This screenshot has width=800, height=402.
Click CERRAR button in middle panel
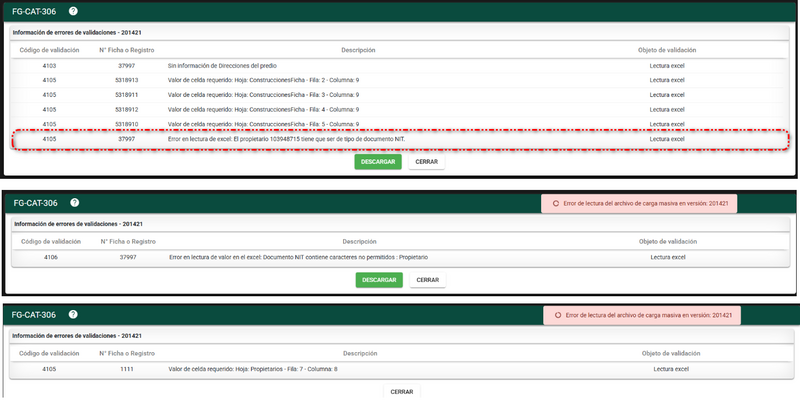pyautogui.click(x=428, y=280)
